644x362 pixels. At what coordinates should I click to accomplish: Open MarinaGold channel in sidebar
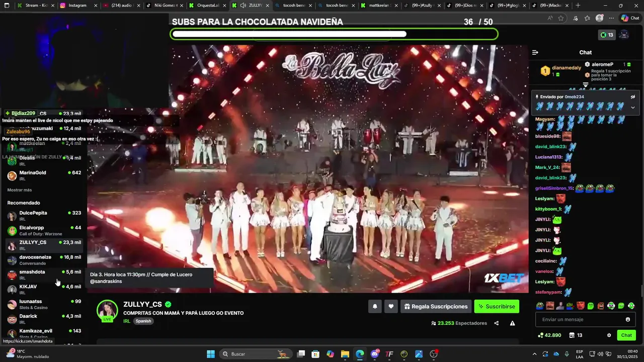tap(44, 175)
